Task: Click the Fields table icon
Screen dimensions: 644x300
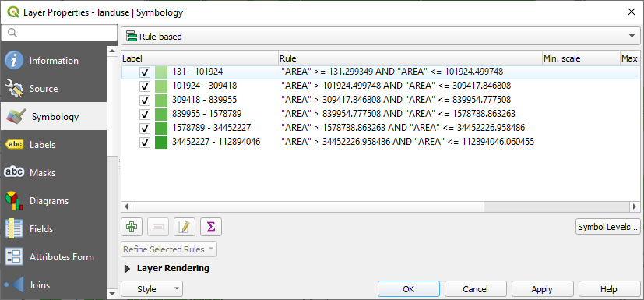Action: (14, 229)
